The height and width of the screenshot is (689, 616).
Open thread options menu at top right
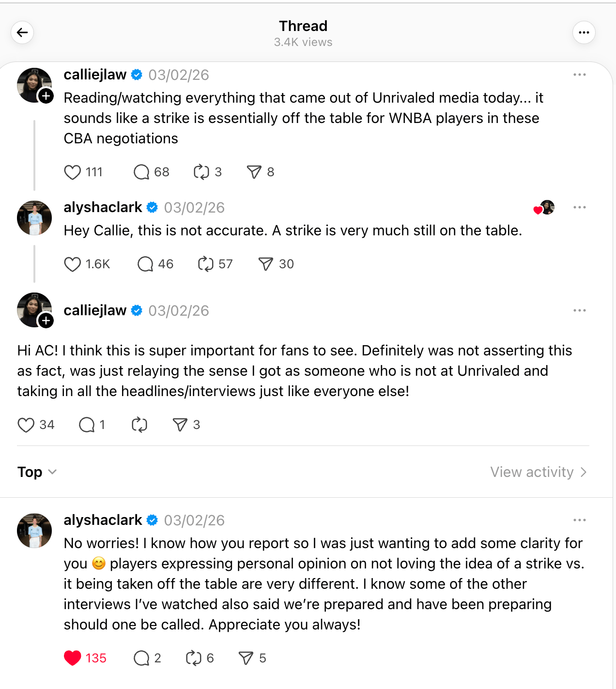[584, 32]
